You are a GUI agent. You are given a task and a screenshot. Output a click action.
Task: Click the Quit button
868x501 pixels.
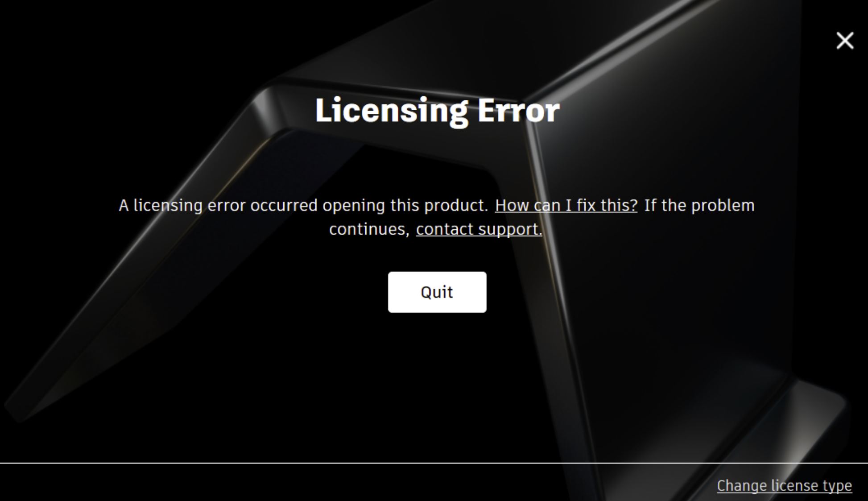click(x=437, y=292)
